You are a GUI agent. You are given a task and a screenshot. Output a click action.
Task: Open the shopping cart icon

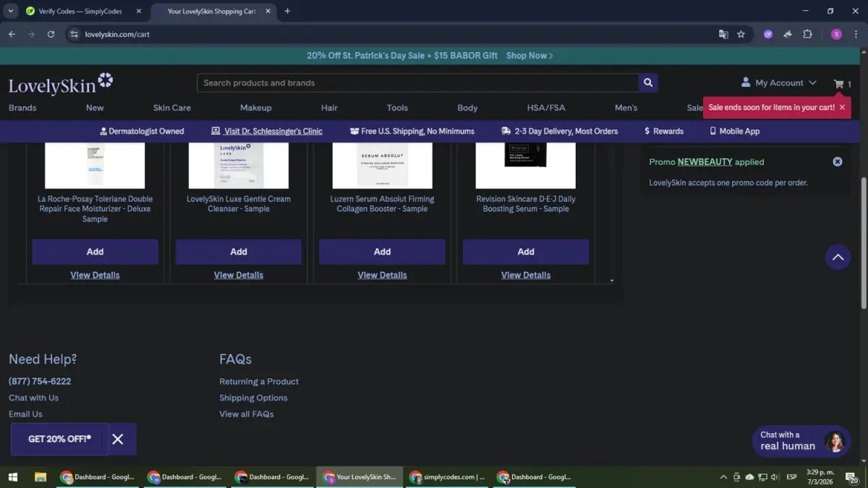click(839, 84)
